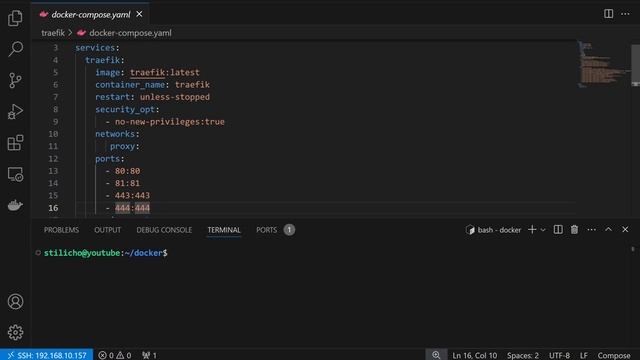The height and width of the screenshot is (360, 640).
Task: Click line number 16 in gutter
Action: (53, 208)
